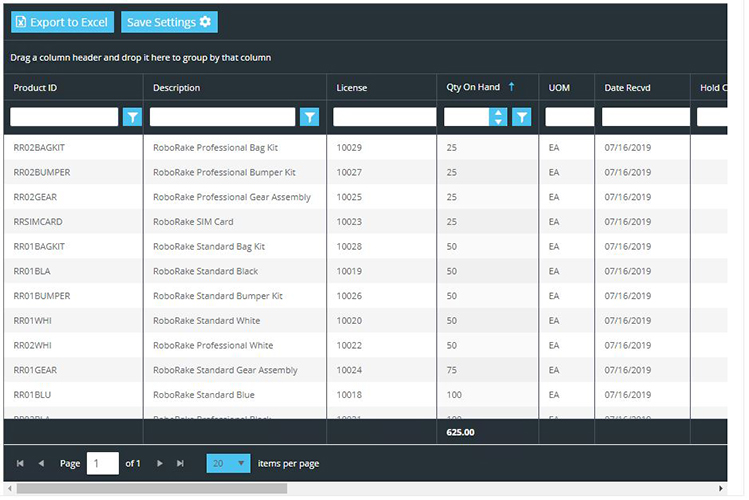Click license number 10019
This screenshot has width=749, height=500.
(x=349, y=271)
